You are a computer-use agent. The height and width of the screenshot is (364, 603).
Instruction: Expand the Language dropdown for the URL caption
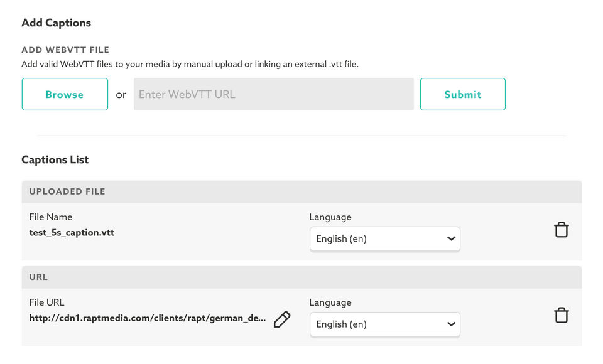click(x=384, y=324)
